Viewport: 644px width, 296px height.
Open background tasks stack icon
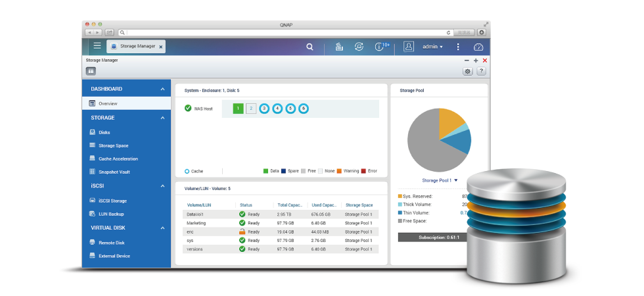[x=339, y=47]
